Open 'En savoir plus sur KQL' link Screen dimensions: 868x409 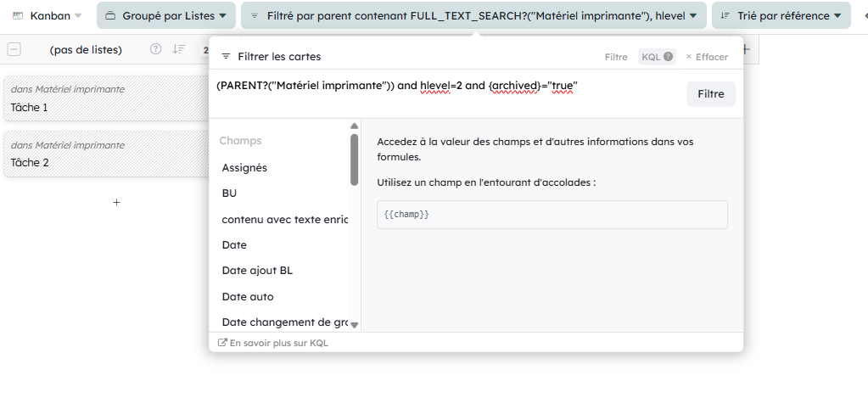tap(273, 343)
